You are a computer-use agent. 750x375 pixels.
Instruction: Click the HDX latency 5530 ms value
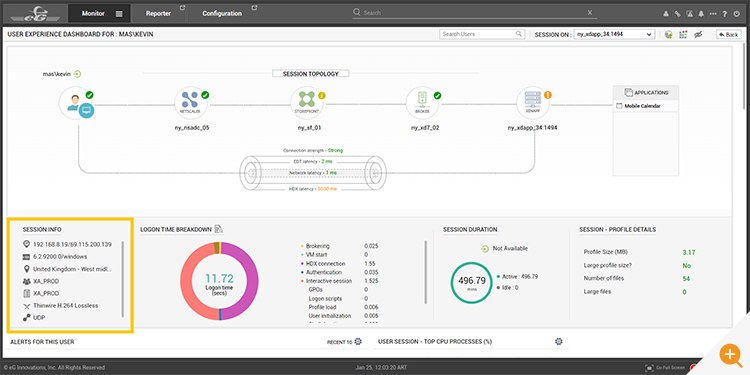(x=328, y=189)
